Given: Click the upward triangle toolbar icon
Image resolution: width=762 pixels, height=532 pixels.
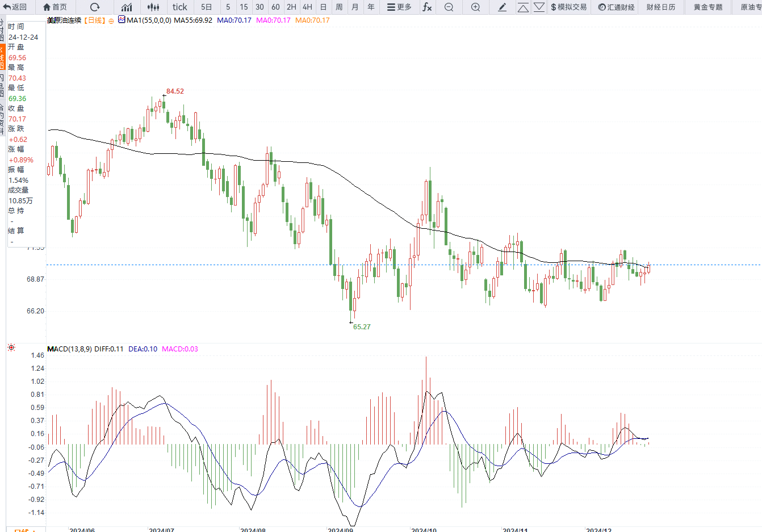Looking at the screenshot, I should point(523,7).
